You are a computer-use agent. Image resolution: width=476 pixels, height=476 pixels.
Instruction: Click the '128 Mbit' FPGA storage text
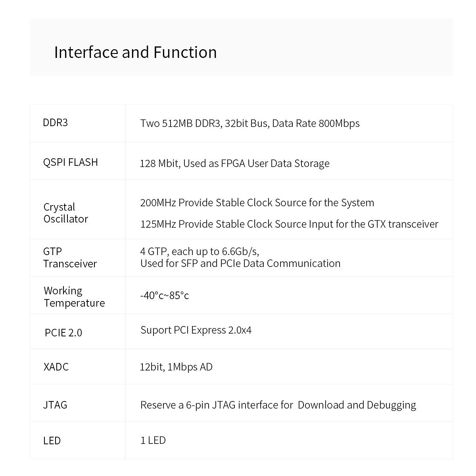(x=234, y=163)
